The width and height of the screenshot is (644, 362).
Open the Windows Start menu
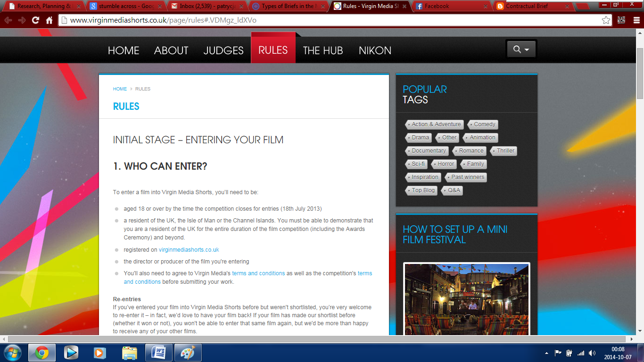[12, 353]
